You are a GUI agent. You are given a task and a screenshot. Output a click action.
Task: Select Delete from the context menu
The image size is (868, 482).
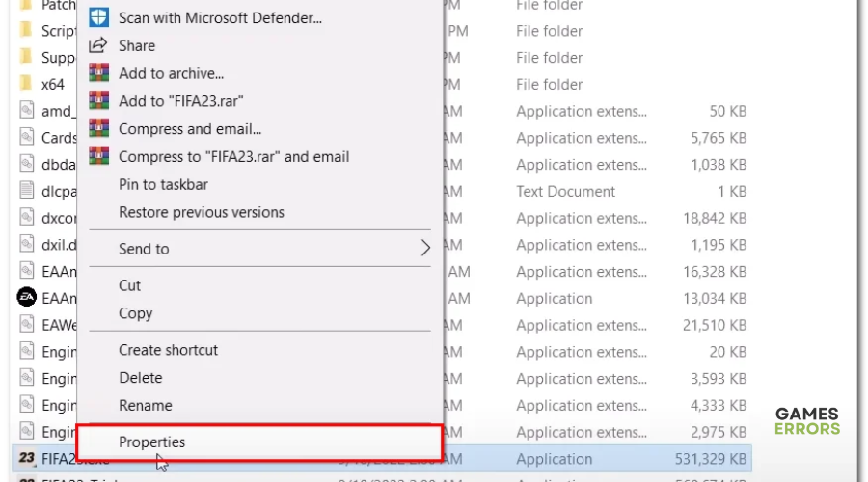(x=141, y=378)
